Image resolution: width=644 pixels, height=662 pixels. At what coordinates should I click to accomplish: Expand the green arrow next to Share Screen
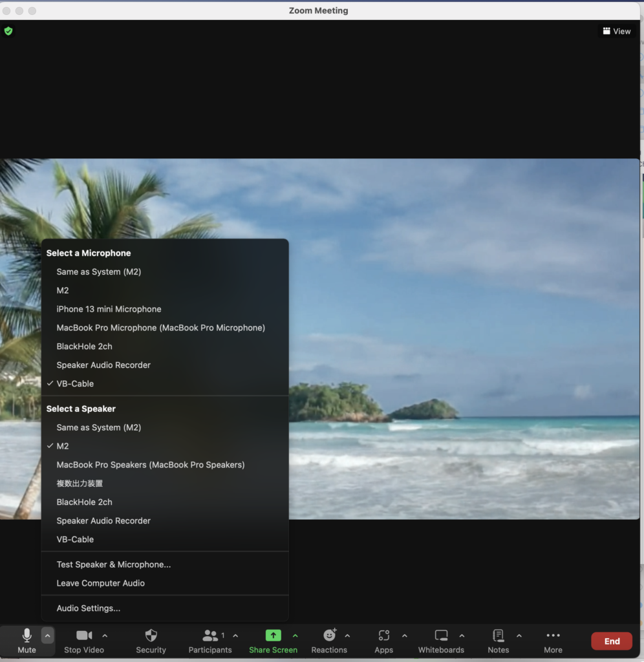click(x=295, y=635)
